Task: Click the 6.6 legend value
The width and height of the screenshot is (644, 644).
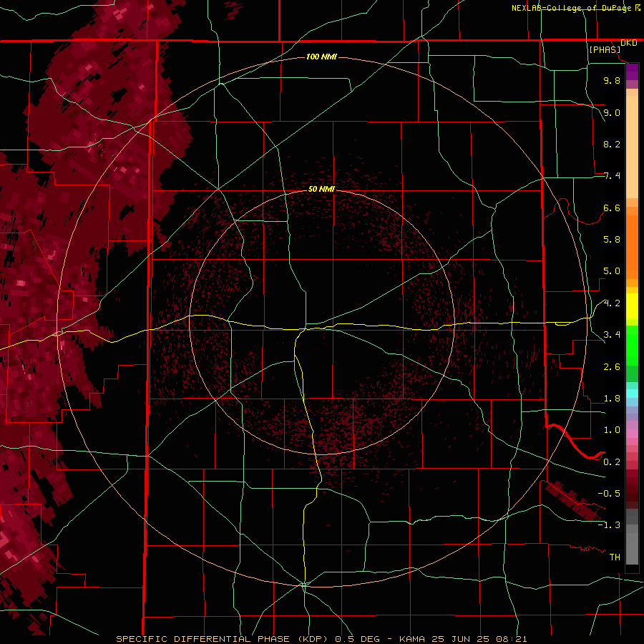Action: tap(612, 208)
